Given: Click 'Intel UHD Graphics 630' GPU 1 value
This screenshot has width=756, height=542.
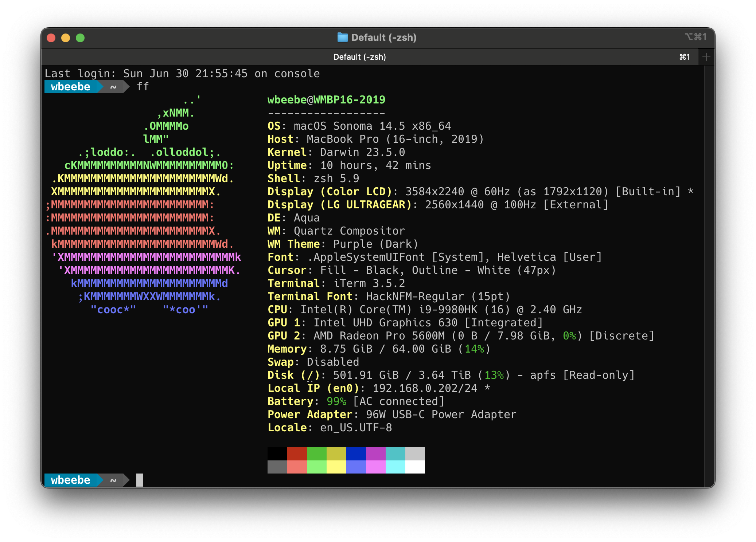Looking at the screenshot, I should [x=385, y=323].
